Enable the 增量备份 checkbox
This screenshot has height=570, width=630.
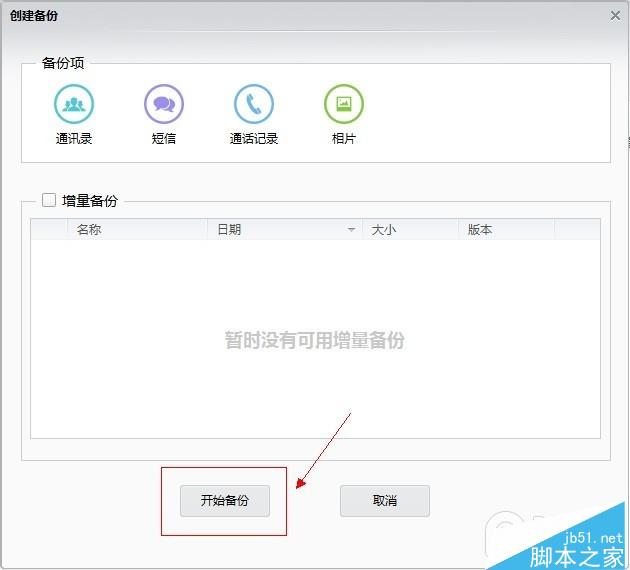coord(49,200)
